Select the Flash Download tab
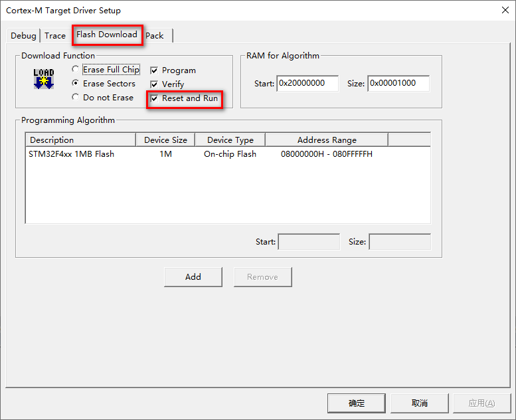This screenshot has height=420, width=516. point(107,35)
